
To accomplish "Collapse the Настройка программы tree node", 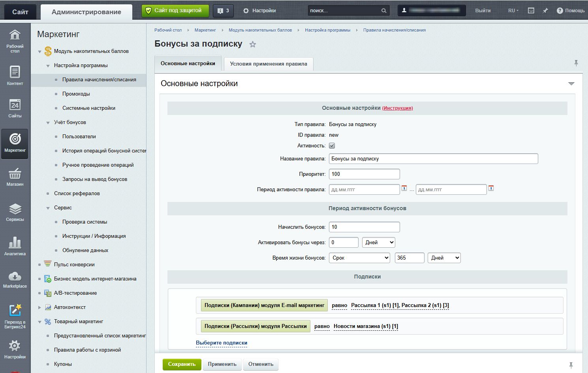I will point(48,66).
